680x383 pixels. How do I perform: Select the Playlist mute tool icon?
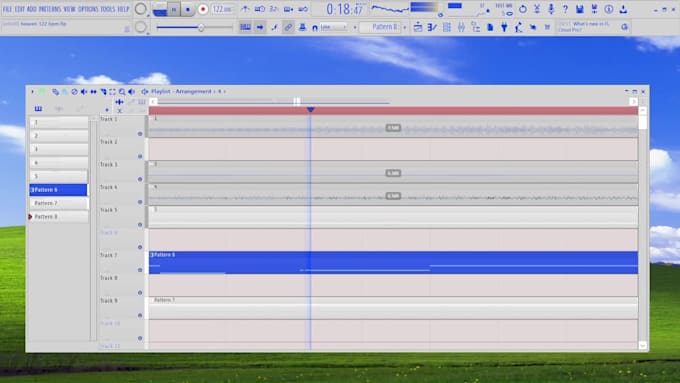tap(84, 92)
